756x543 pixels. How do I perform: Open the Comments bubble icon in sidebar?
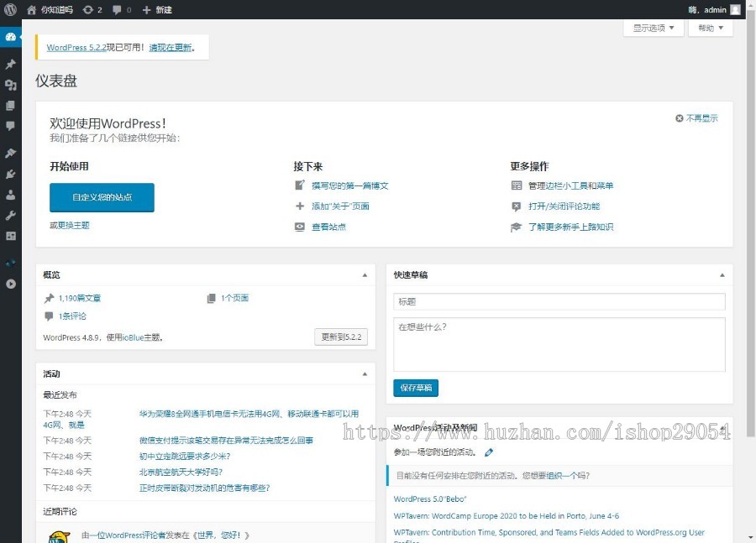(9, 126)
